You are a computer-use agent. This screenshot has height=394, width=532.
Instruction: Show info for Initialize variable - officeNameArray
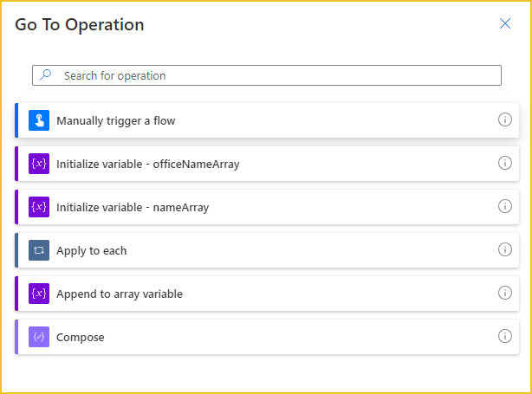click(x=505, y=163)
